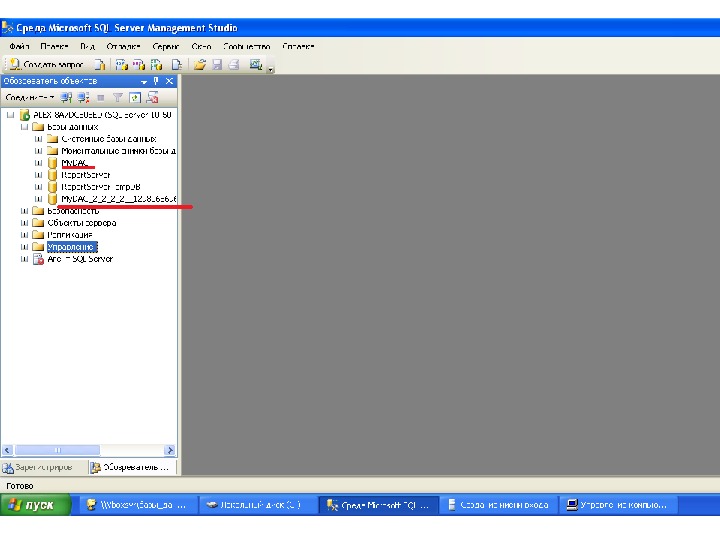This screenshot has width=720, height=540.
Task: Click the Создать запрос toolbar button
Action: [46, 64]
